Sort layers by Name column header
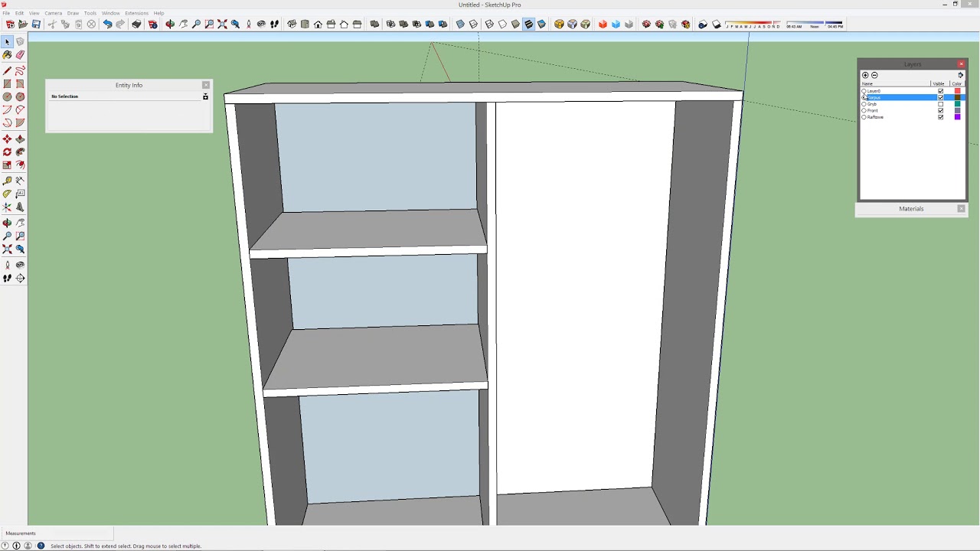Viewport: 980px width, 551px height. [895, 83]
